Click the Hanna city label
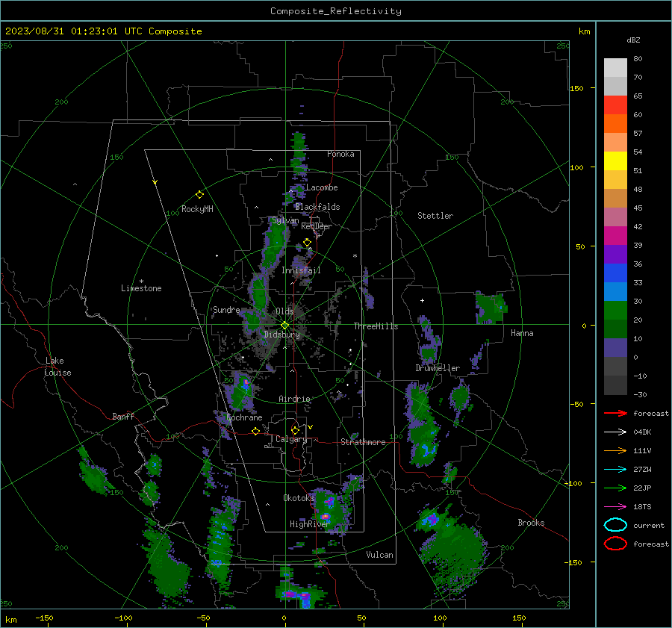The height and width of the screenshot is (628, 672). click(x=522, y=334)
